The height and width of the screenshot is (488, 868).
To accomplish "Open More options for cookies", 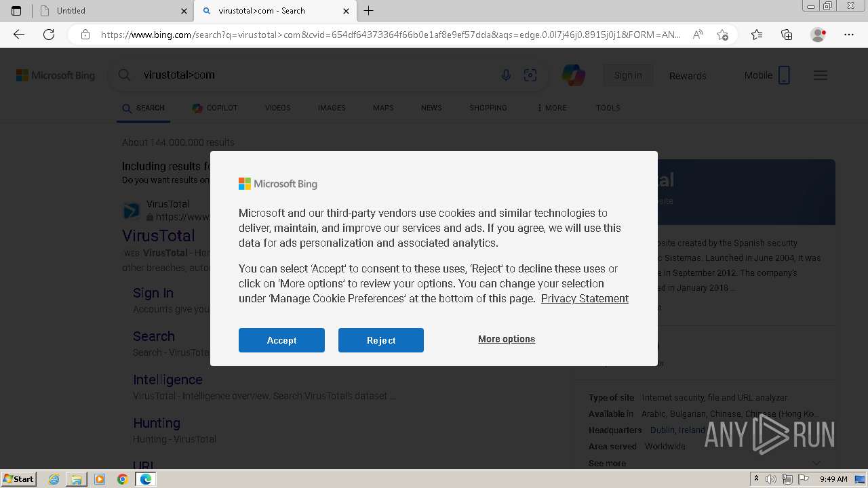I will click(x=507, y=339).
